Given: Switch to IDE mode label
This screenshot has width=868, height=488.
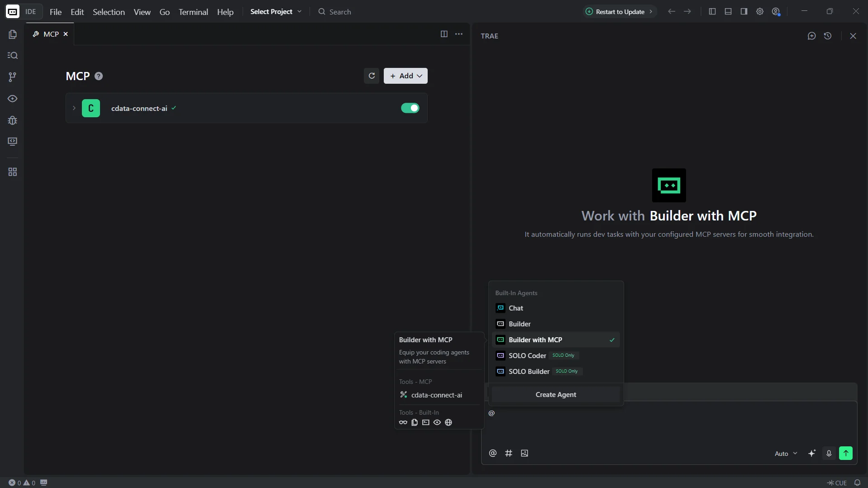Looking at the screenshot, I should 31,12.
